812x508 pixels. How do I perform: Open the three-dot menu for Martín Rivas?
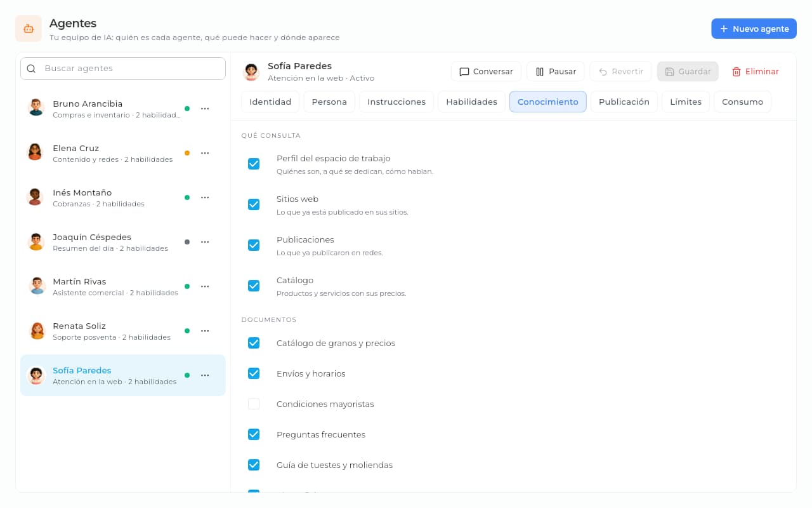[205, 286]
